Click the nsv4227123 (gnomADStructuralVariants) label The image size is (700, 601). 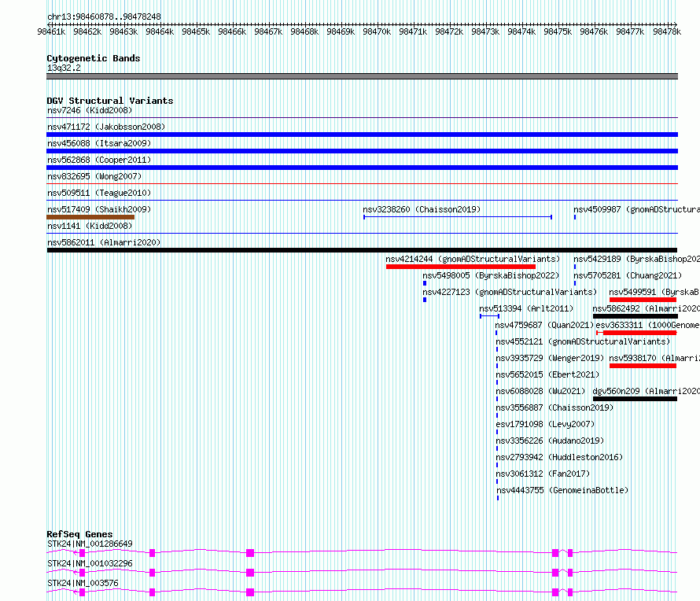tap(510, 293)
